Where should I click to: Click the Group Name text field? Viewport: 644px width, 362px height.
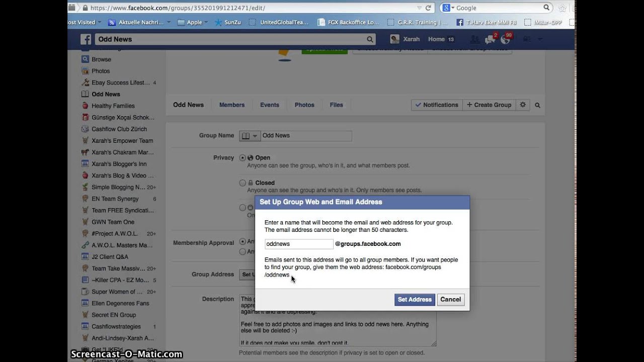[x=306, y=136]
